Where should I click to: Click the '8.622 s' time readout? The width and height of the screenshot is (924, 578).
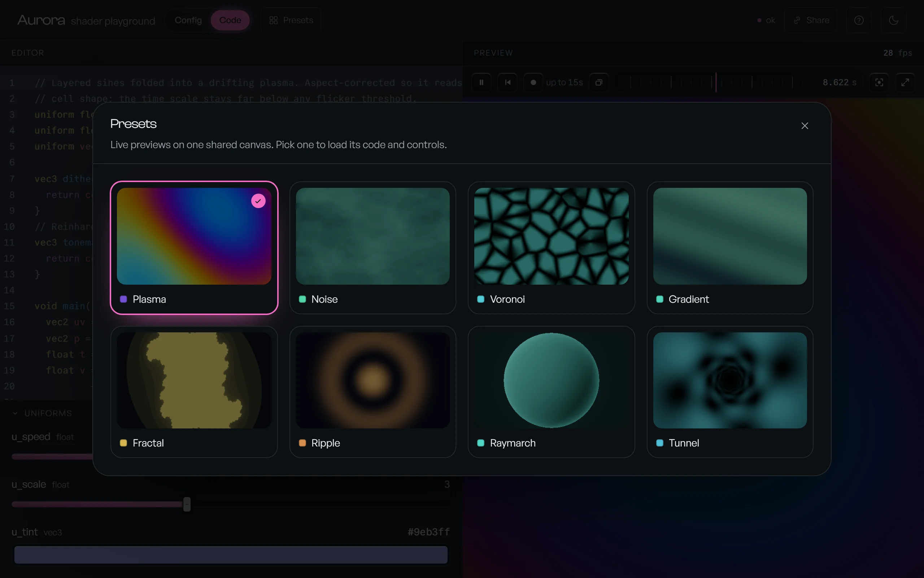[x=839, y=82]
